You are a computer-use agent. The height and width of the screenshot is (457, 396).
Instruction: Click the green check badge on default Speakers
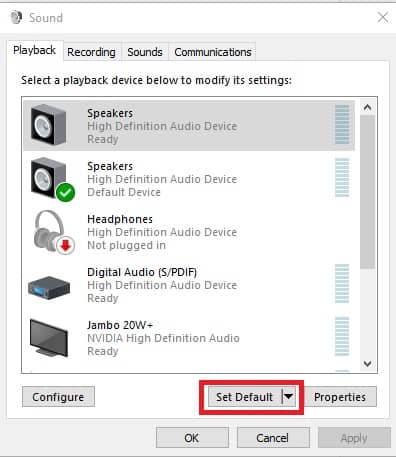point(66,193)
